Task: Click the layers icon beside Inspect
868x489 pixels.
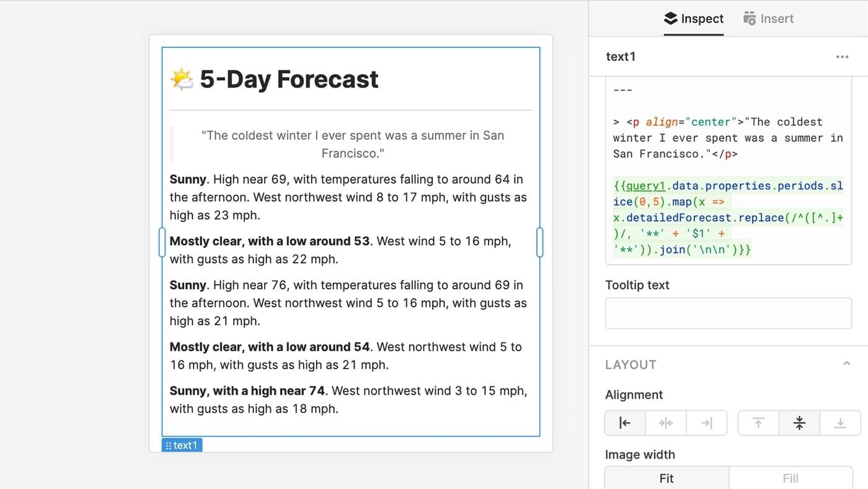Action: coord(670,18)
